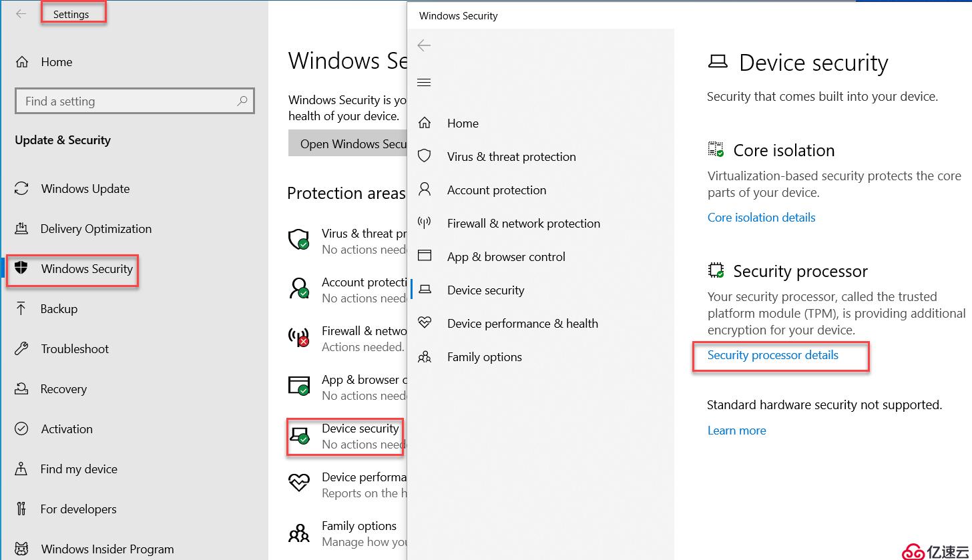
Task: Open Virus & threat protection area in Settings
Action: [347, 241]
